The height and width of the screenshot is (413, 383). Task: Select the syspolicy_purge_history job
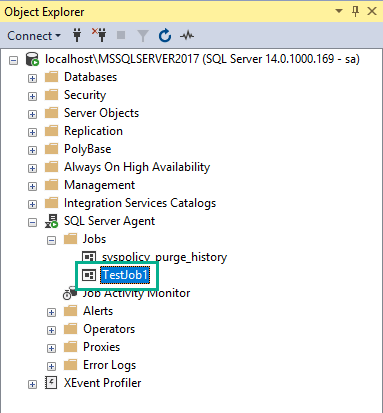(164, 257)
